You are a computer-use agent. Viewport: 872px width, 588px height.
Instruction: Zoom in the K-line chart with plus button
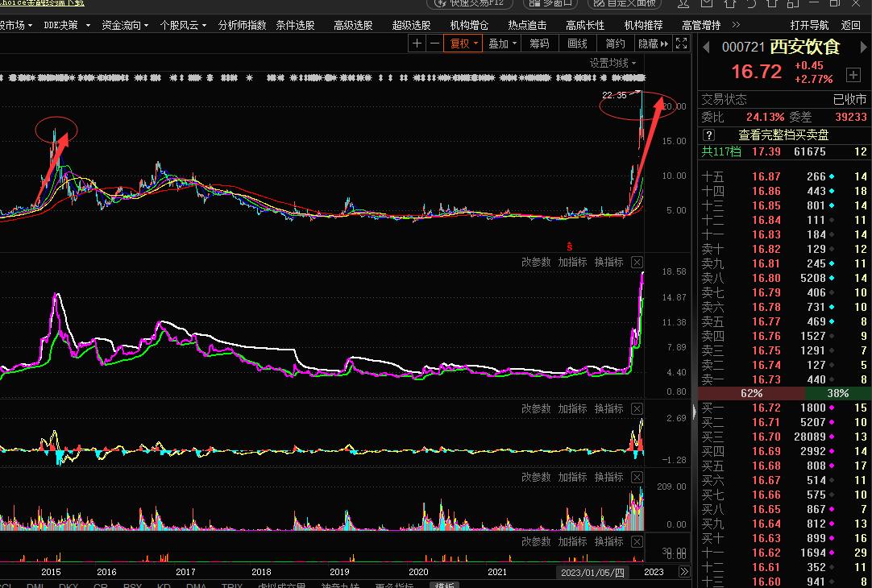[417, 43]
